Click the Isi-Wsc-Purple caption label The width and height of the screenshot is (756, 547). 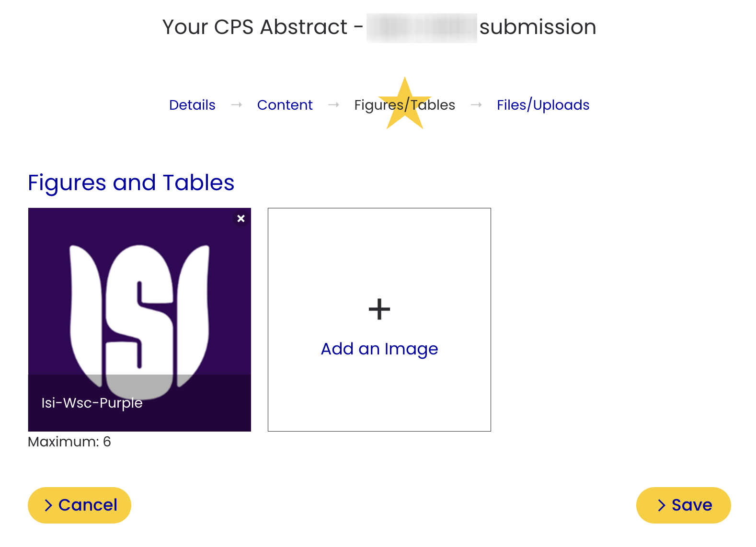tap(92, 403)
